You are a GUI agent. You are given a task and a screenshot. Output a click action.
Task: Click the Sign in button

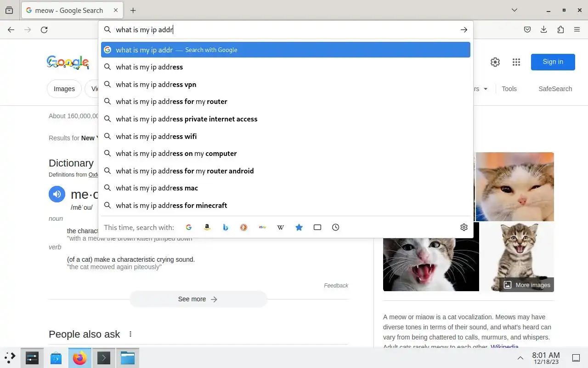(x=553, y=62)
